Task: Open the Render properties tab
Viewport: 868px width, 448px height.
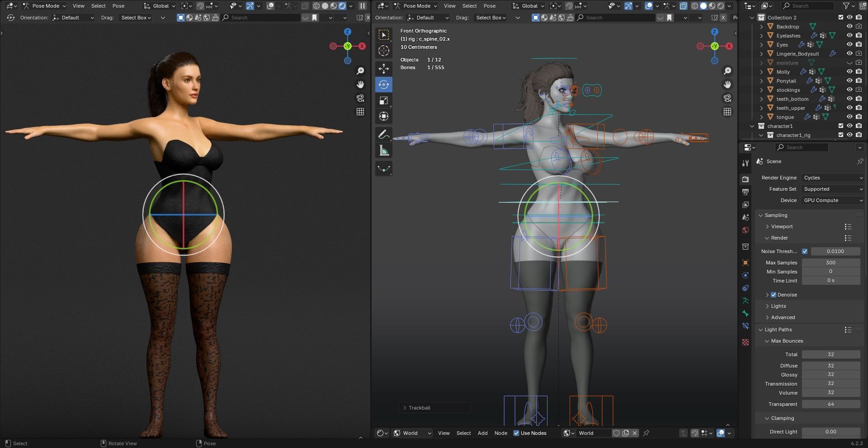Action: (745, 179)
